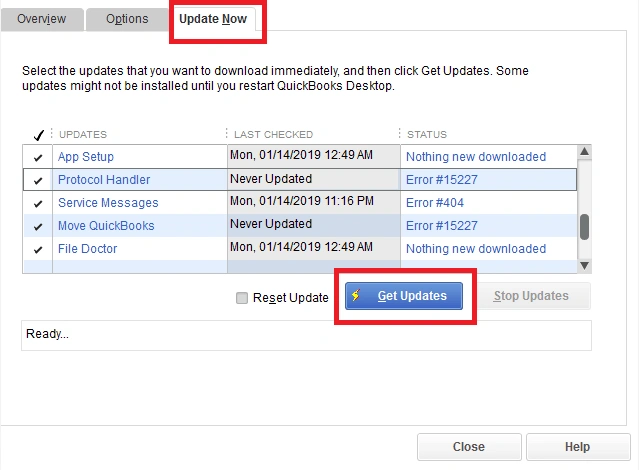This screenshot has width=639, height=470.
Task: Select the Update Now tab
Action: tap(213, 19)
